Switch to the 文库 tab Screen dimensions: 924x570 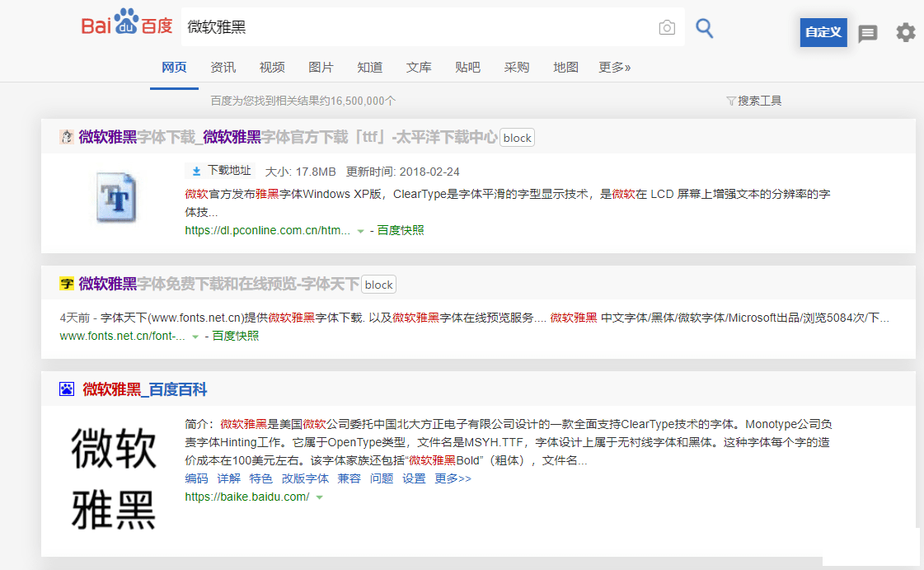[419, 68]
